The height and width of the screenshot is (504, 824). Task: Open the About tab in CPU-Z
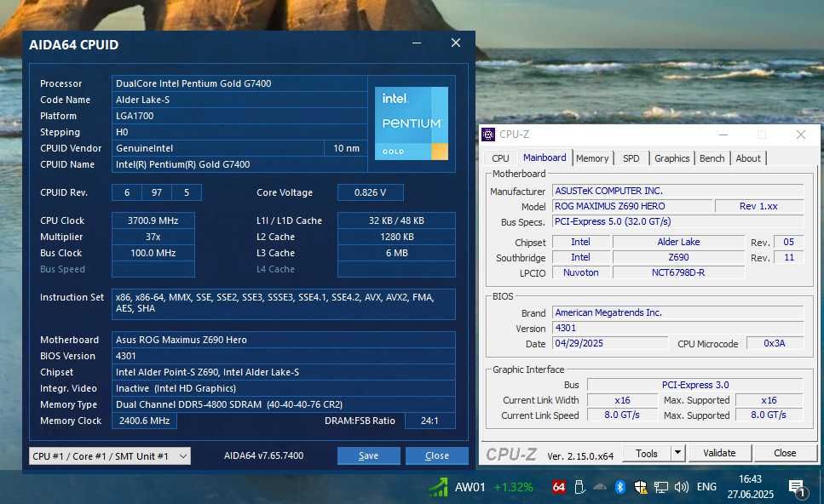pos(748,158)
